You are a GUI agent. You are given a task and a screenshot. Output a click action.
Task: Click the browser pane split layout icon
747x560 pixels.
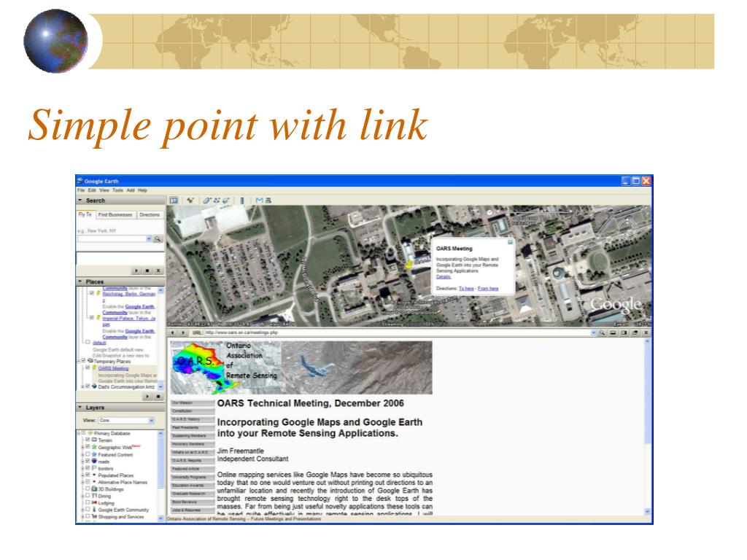point(624,332)
